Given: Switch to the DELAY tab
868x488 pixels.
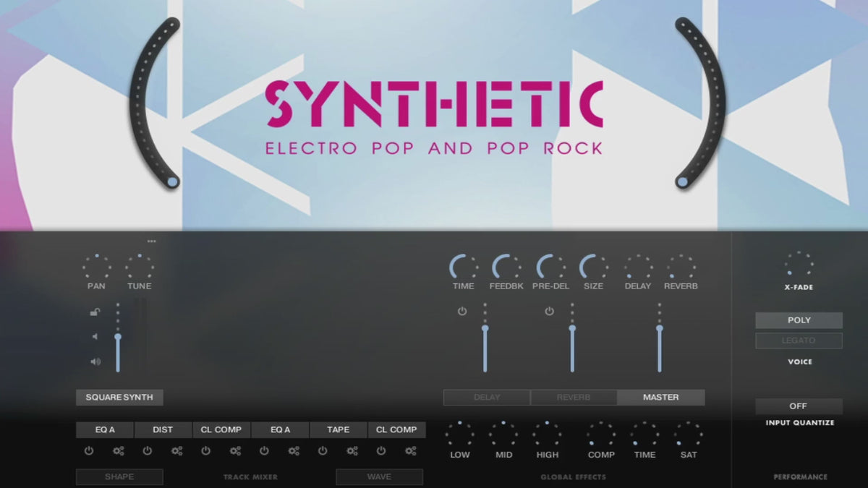Looking at the screenshot, I should pos(486,397).
